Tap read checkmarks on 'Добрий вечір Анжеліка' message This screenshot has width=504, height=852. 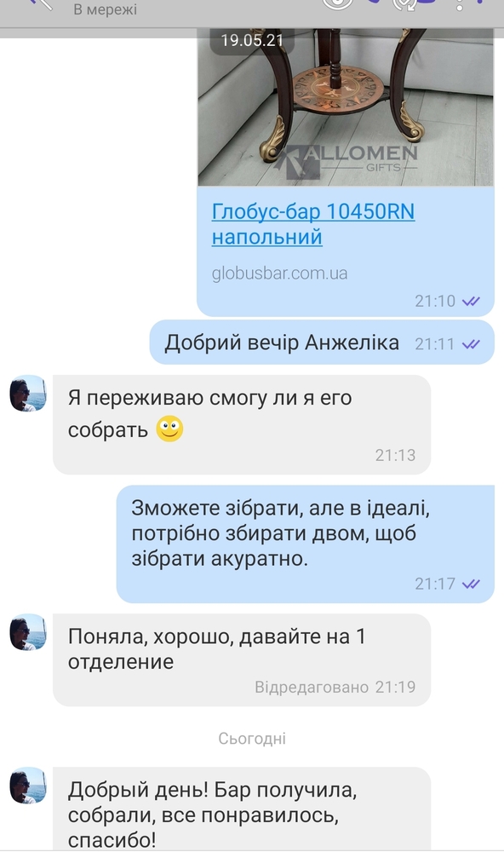click(x=471, y=344)
